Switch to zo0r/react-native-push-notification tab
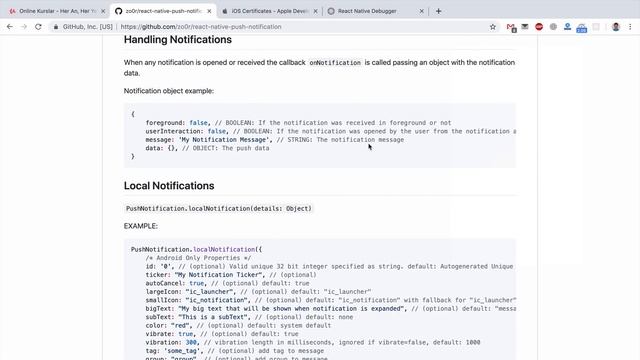The image size is (640, 360). [163, 11]
